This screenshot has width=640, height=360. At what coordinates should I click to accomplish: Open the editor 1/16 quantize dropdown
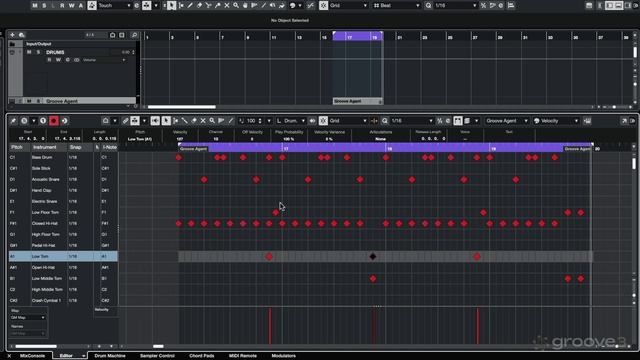pos(411,121)
